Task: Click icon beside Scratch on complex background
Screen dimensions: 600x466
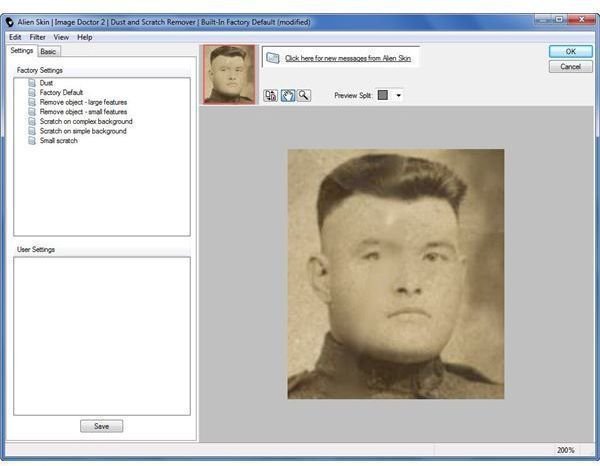Action: pyautogui.click(x=32, y=121)
